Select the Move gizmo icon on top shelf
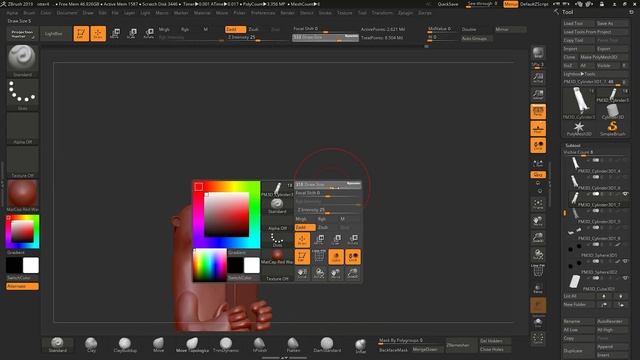This screenshot has width=640, height=360. pos(115,33)
